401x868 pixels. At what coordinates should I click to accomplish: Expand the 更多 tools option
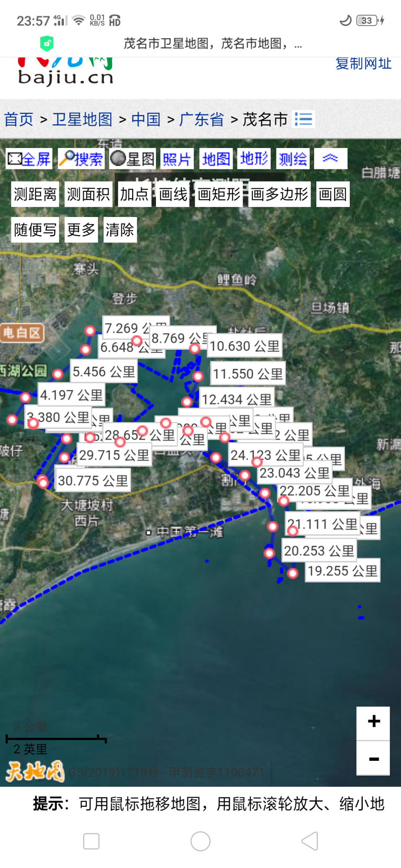click(81, 230)
